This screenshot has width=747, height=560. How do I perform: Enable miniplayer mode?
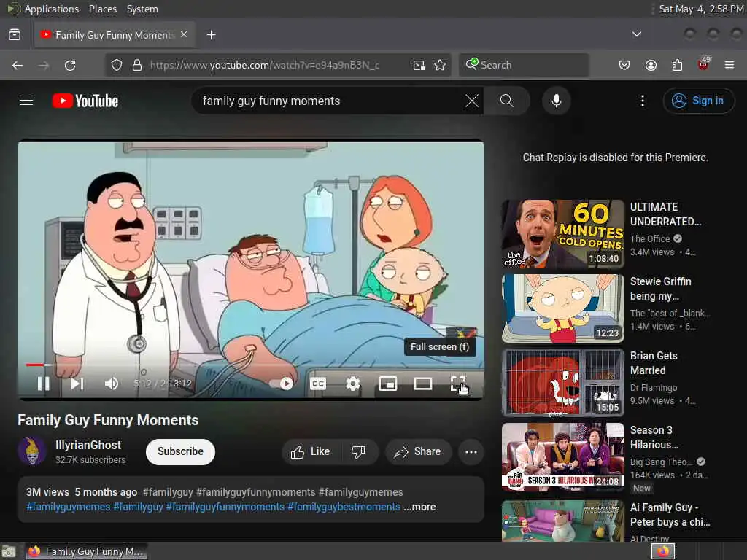pyautogui.click(x=388, y=384)
